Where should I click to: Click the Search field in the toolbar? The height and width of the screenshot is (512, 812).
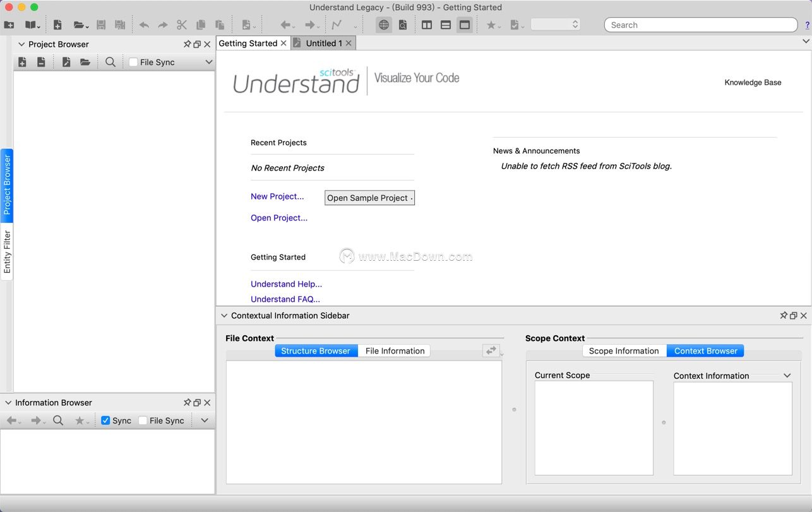pyautogui.click(x=701, y=25)
